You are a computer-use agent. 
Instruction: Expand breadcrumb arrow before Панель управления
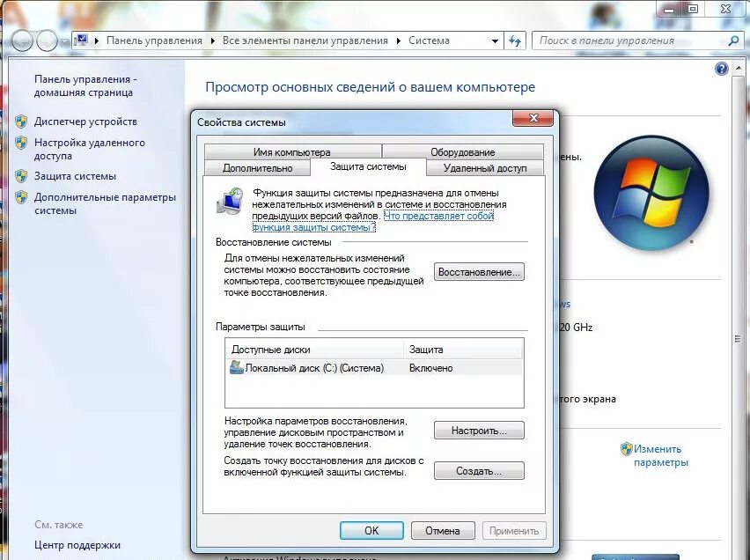click(x=97, y=41)
